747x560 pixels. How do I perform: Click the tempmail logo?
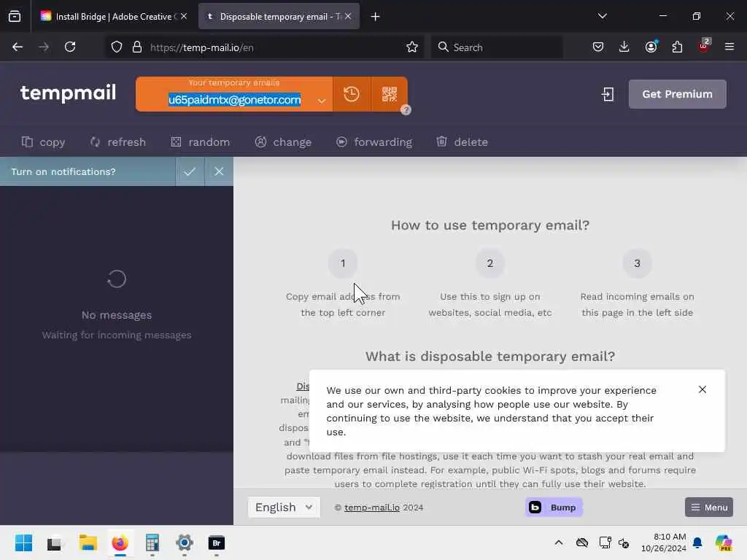tap(68, 93)
